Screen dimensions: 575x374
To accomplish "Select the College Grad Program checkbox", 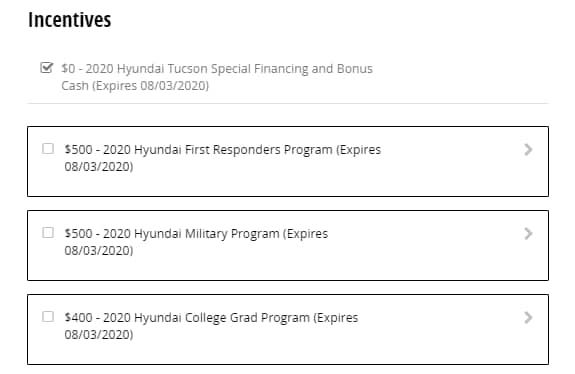I will 48,317.
